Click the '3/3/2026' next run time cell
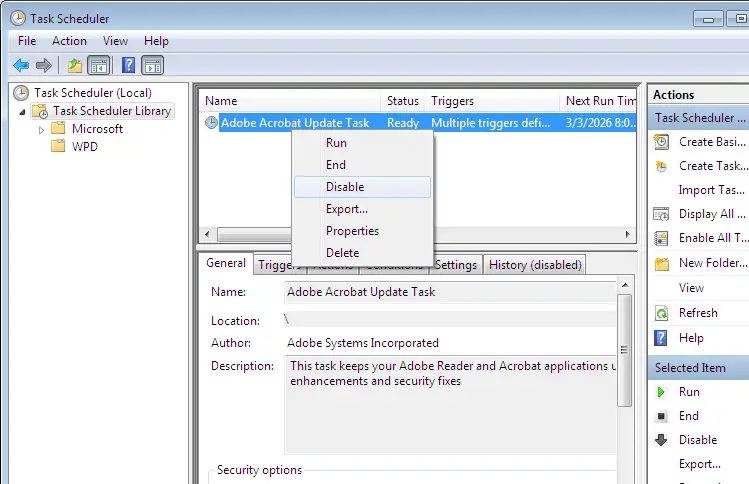 (600, 123)
